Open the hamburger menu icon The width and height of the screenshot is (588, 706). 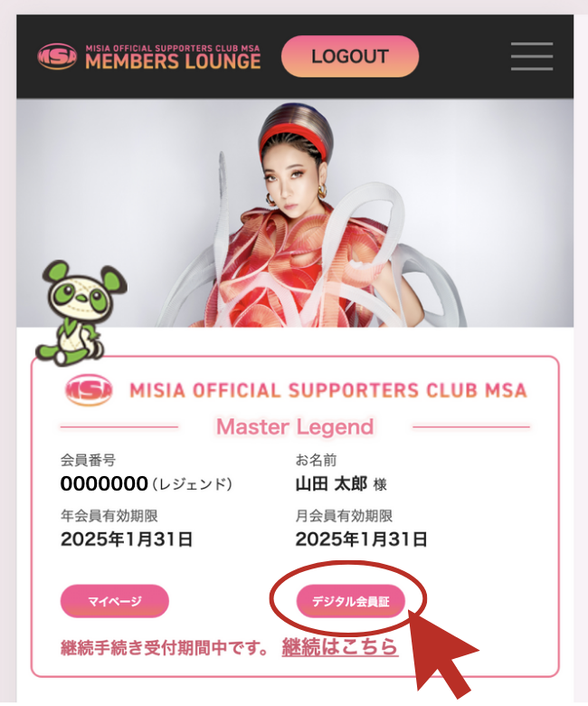(532, 56)
